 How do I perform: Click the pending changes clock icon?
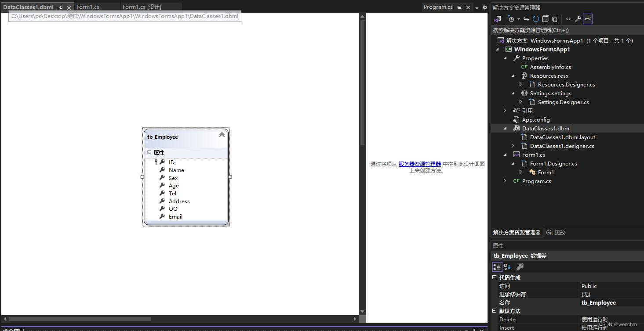click(x=511, y=19)
